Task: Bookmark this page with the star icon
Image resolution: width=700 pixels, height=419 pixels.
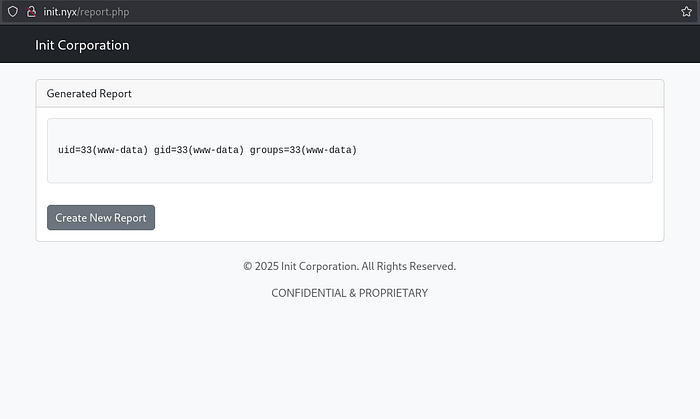Action: coord(686,11)
